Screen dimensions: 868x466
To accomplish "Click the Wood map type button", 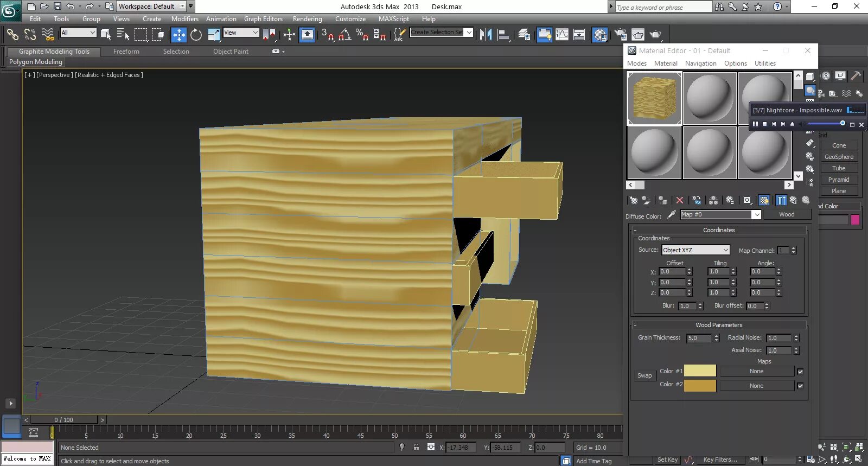I will point(787,215).
